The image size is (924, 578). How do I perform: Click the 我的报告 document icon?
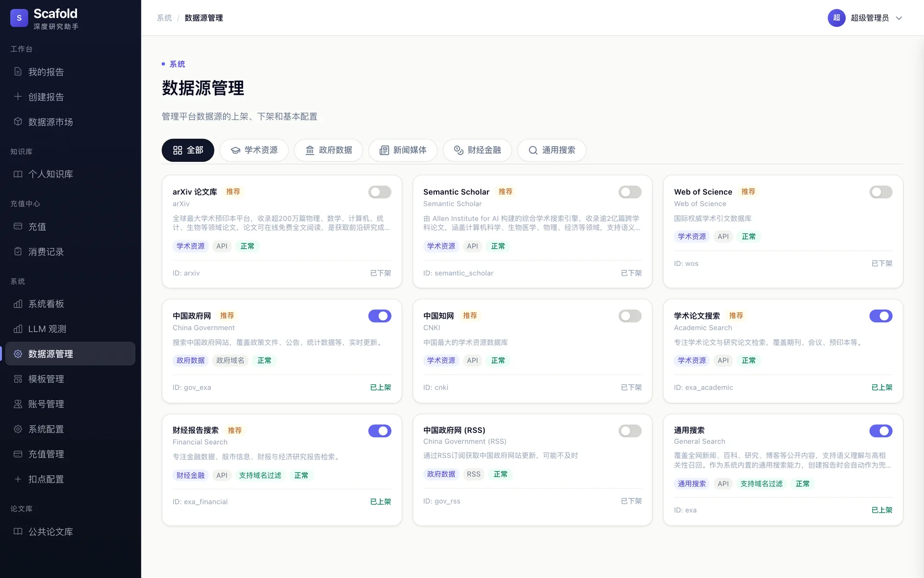tap(18, 72)
